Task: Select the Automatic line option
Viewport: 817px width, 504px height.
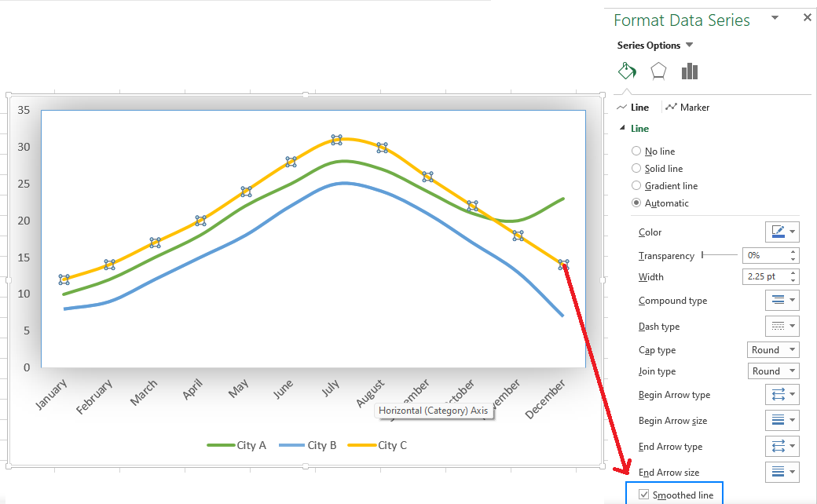Action: [636, 203]
